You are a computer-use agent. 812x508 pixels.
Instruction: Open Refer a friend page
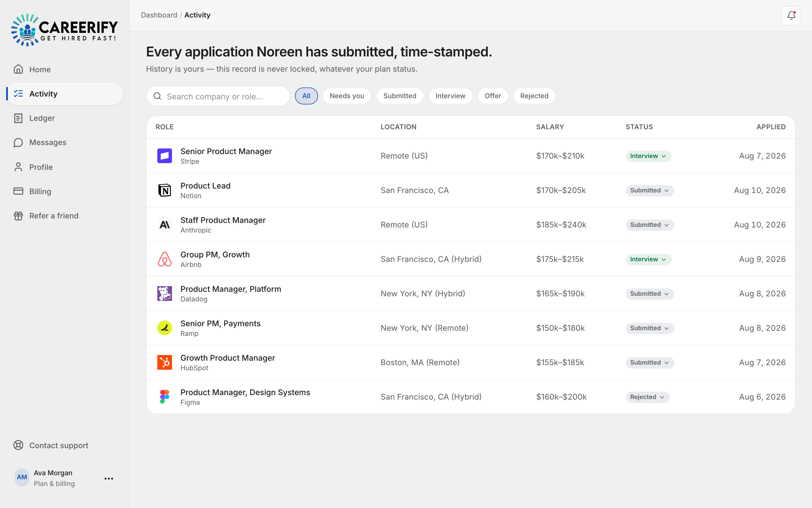(64, 216)
